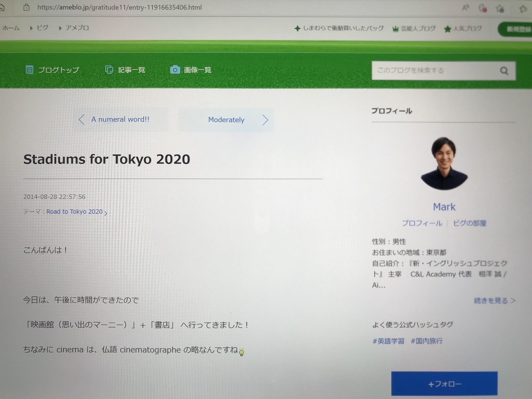Open 画像一覧 camera icon

[x=175, y=69]
